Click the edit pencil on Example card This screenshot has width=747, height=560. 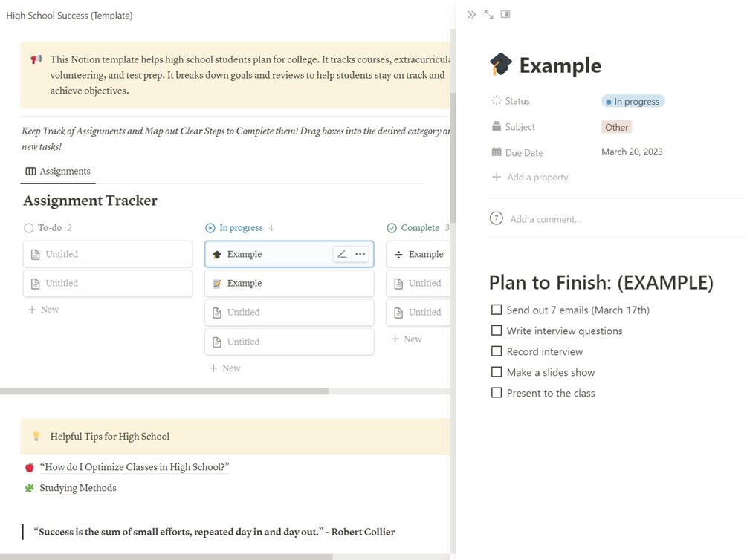click(x=342, y=254)
